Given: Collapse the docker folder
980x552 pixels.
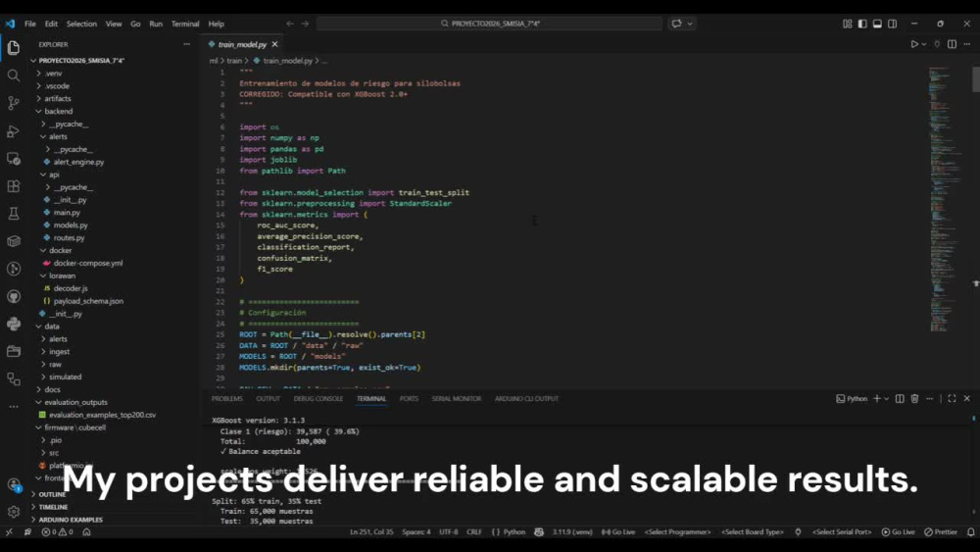Looking at the screenshot, I should [60, 250].
